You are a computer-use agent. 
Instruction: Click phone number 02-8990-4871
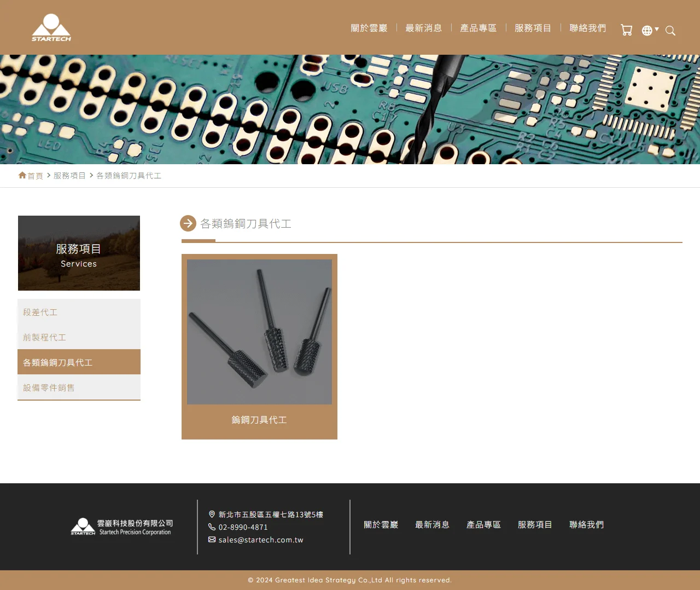point(243,527)
